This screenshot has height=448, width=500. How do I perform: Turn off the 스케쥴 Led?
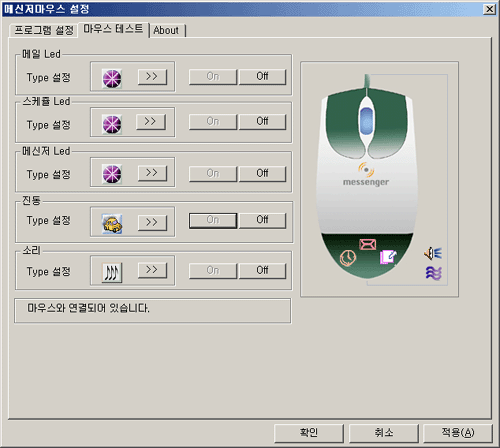262,122
